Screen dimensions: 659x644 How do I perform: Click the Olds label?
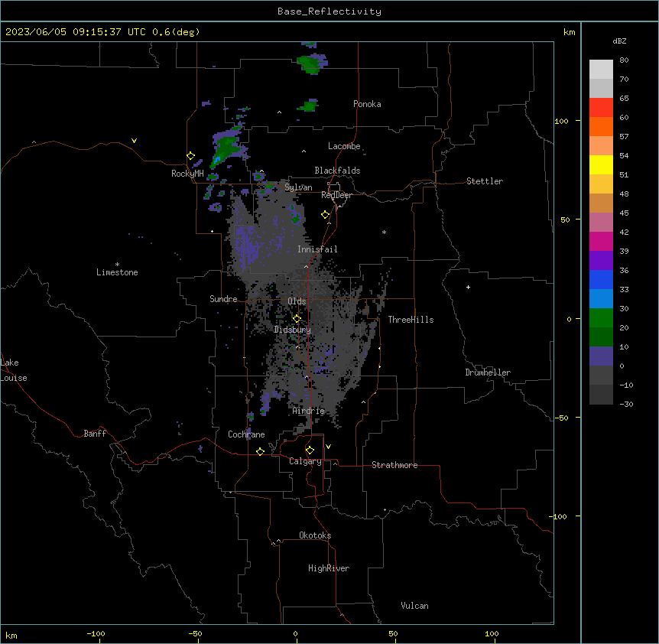pos(297,301)
